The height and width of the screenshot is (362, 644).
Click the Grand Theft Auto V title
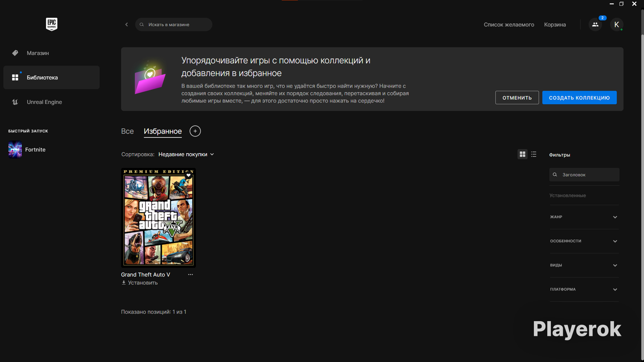(145, 274)
